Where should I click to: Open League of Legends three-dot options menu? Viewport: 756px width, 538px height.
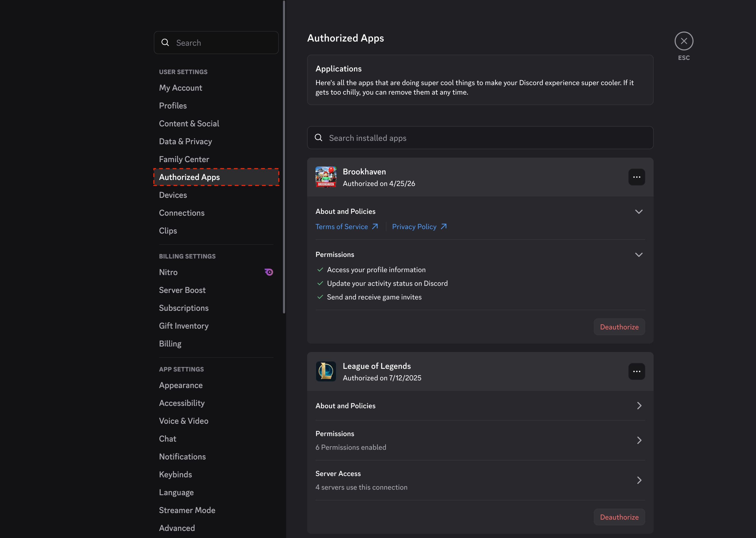tap(637, 371)
